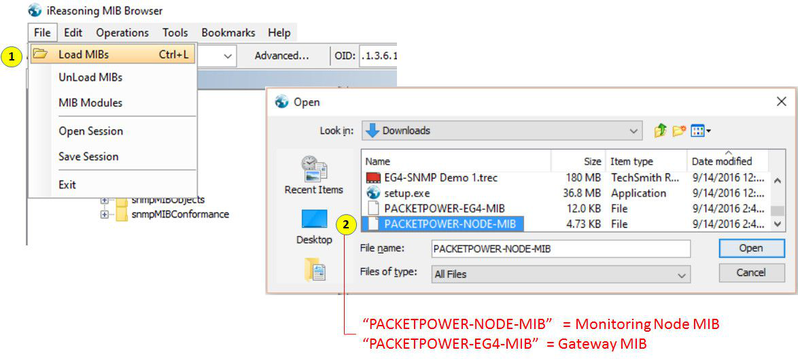Click the Documents folder icon in sidebar
This screenshot has height=363, width=798.
click(314, 269)
